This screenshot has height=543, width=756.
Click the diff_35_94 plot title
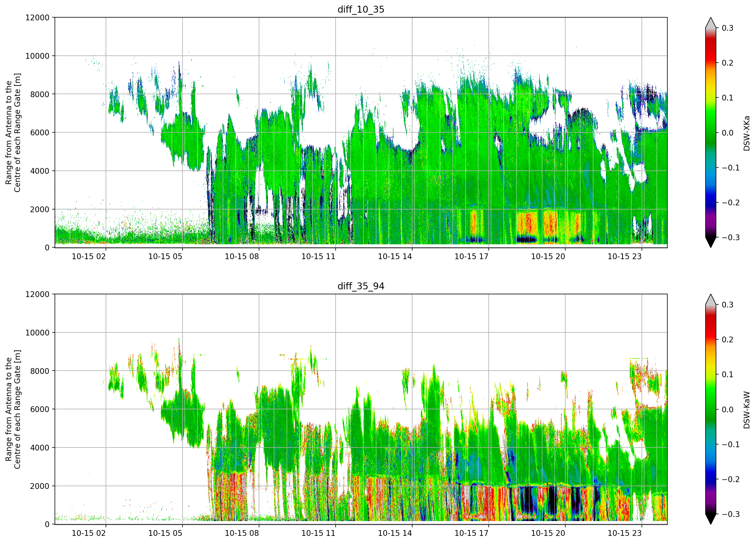coord(361,286)
